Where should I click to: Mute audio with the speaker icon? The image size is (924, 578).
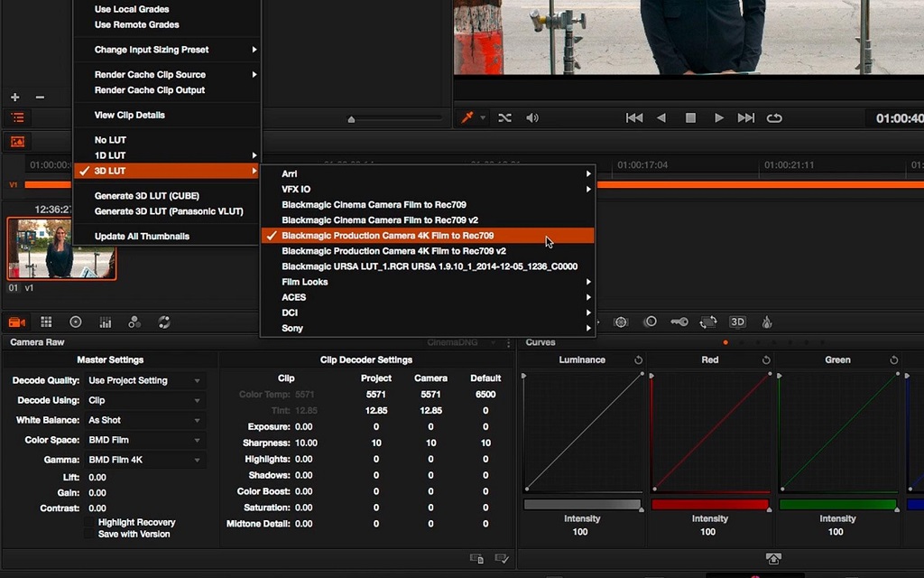pyautogui.click(x=532, y=118)
